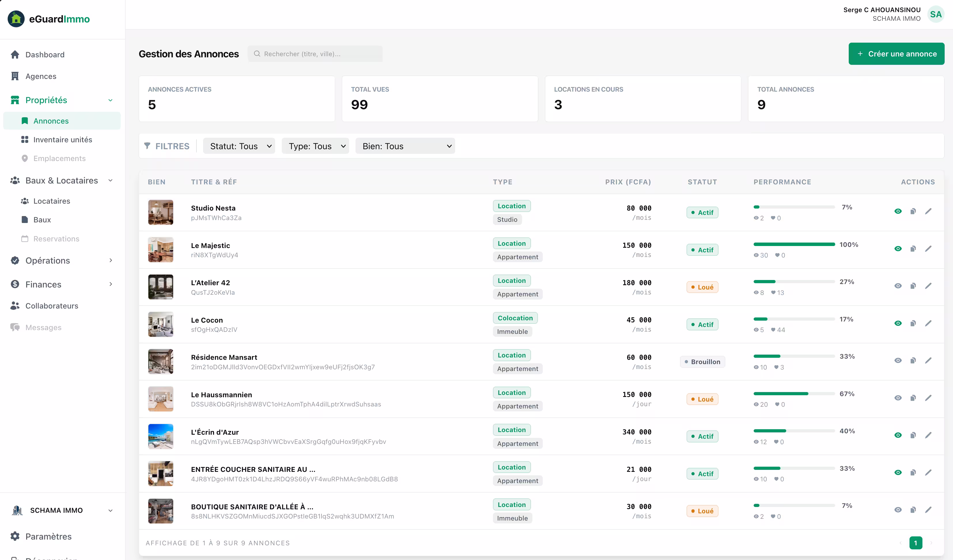Open Inventaire unités in sidebar
Screen dimensions: 953x560
[63, 139]
